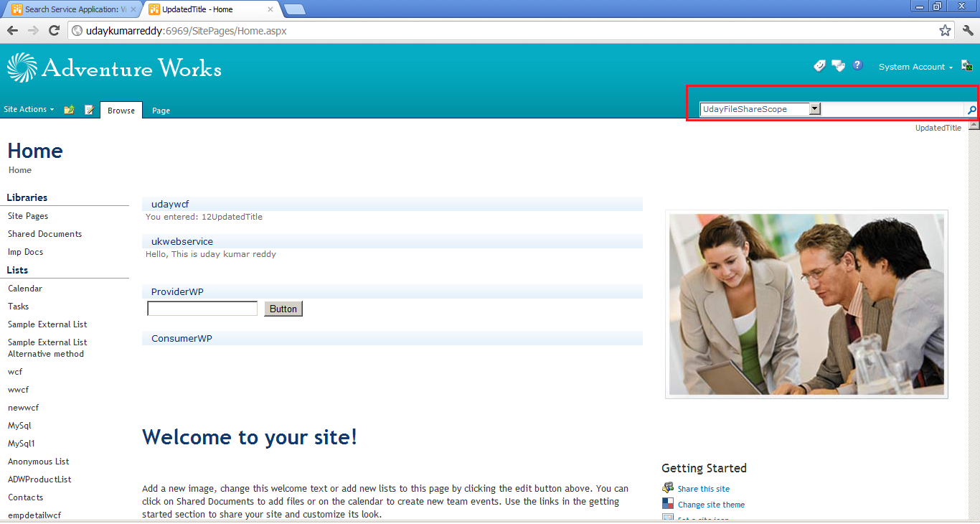The height and width of the screenshot is (524, 980).
Task: Close the Search Service Application tab
Action: tap(133, 9)
